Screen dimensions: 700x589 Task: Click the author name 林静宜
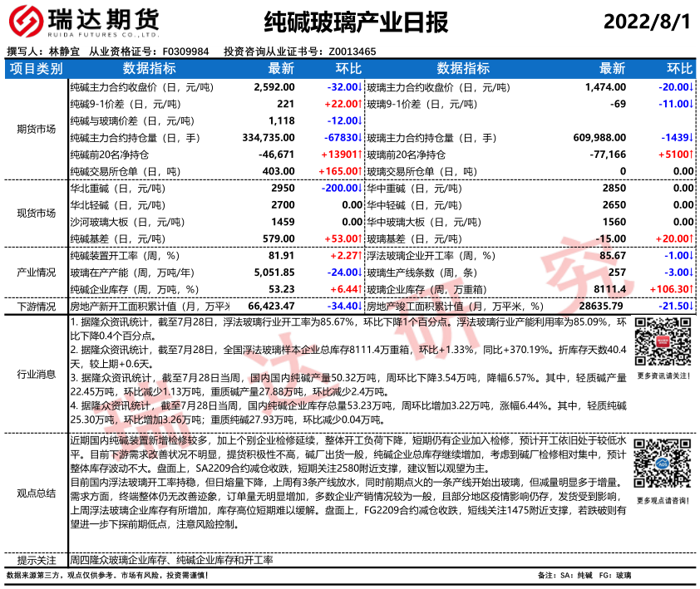click(67, 51)
